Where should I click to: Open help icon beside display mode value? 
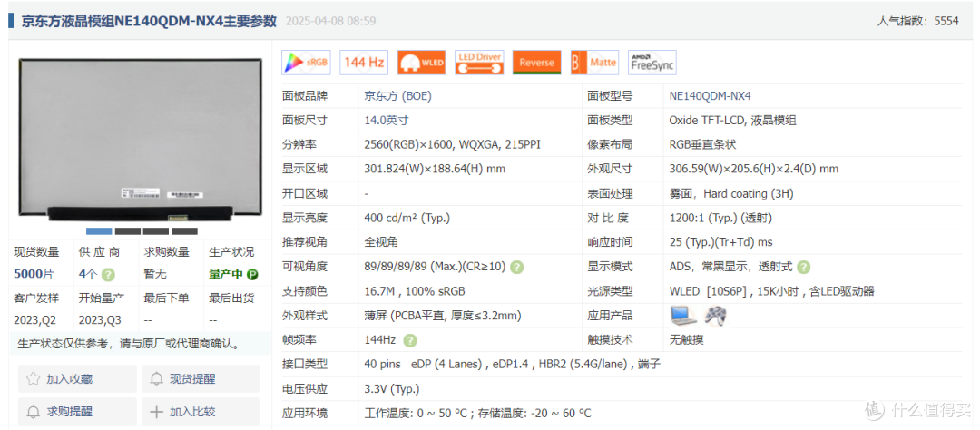[803, 267]
